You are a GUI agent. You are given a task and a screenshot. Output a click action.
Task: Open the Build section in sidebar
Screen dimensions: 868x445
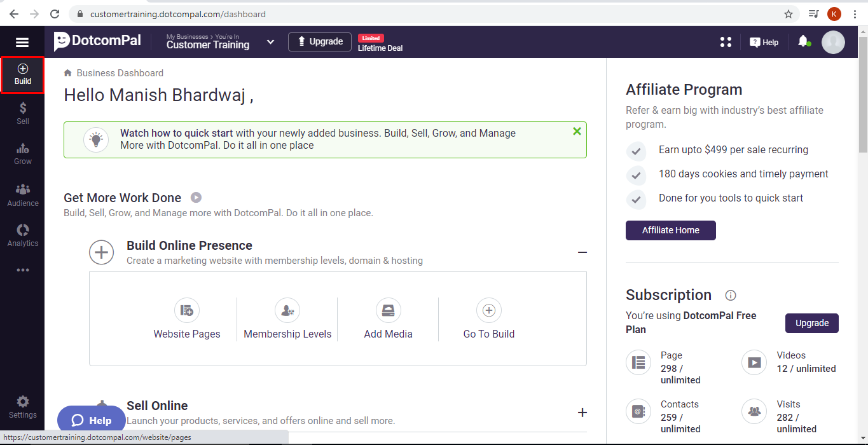pyautogui.click(x=22, y=75)
